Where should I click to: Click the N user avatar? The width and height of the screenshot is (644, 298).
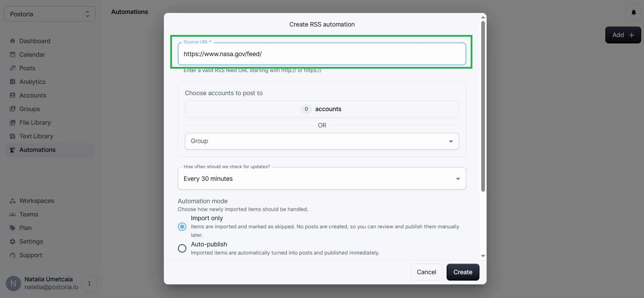point(14,283)
